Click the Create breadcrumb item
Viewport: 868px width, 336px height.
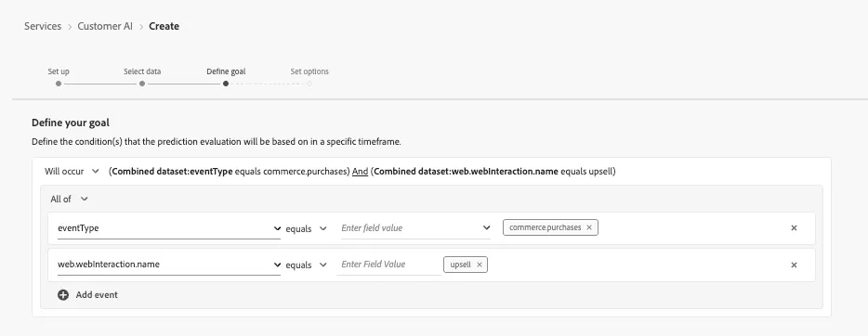pos(164,26)
